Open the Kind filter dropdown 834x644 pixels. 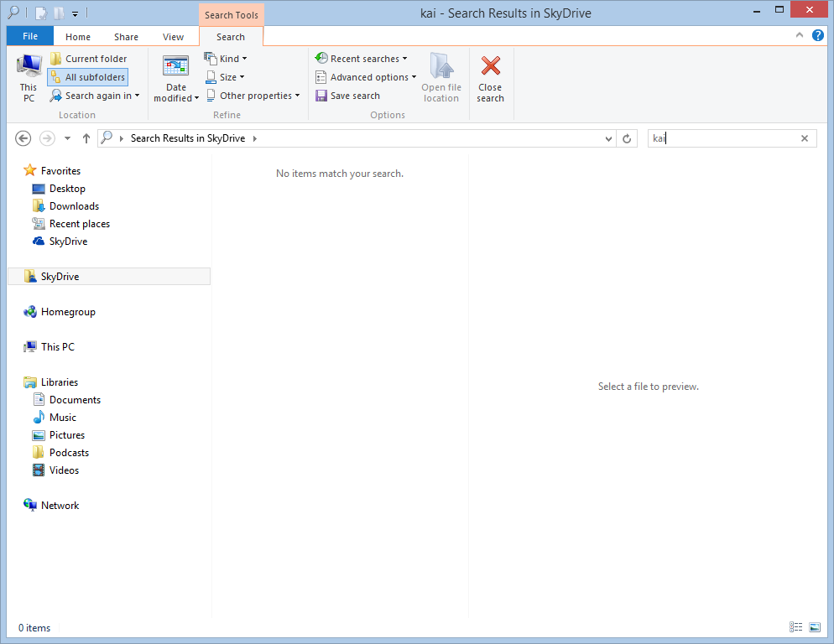coord(227,59)
